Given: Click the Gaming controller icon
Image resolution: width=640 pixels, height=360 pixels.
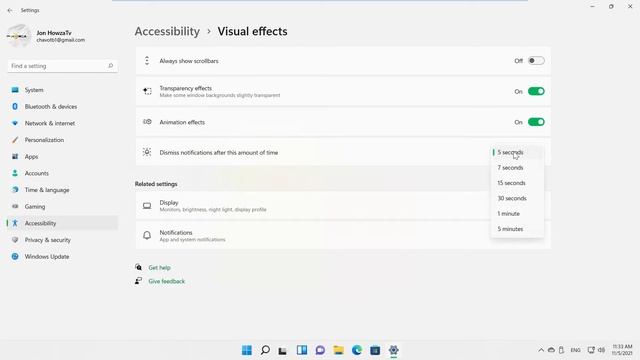Looking at the screenshot, I should [x=15, y=207].
